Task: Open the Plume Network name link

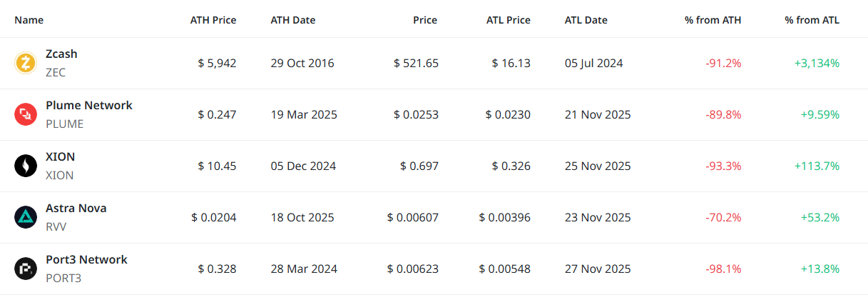Action: (88, 106)
